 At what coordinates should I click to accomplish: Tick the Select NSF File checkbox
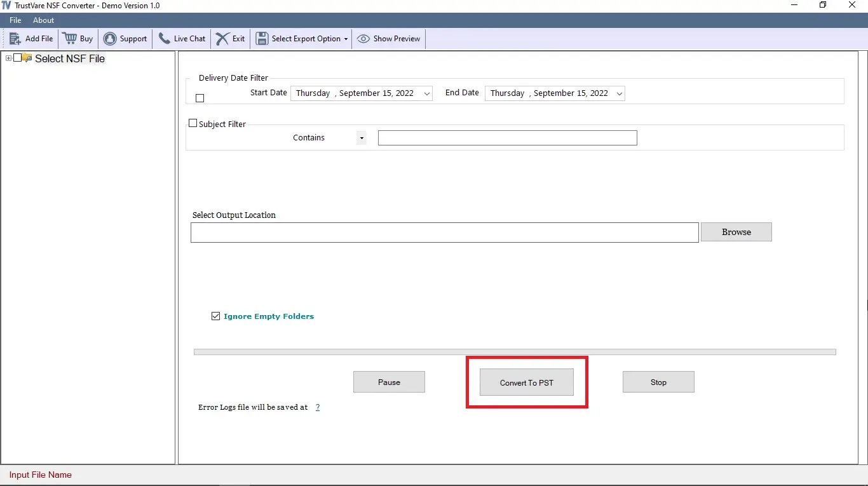coord(17,58)
